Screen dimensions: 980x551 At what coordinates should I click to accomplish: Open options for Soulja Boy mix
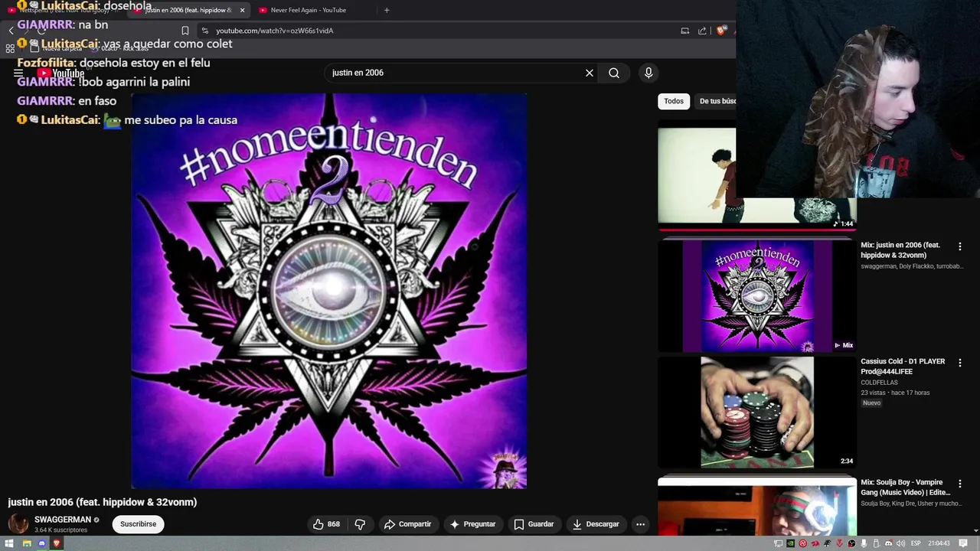click(960, 484)
